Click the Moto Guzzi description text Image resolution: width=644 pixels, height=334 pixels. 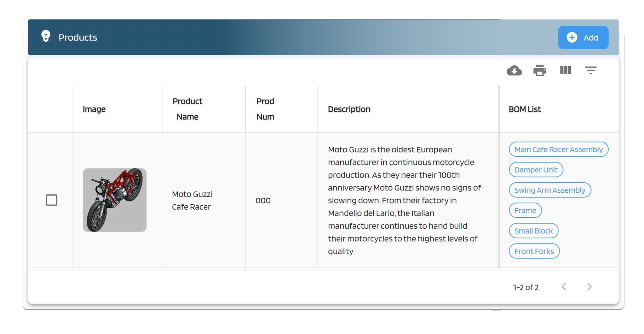(404, 200)
